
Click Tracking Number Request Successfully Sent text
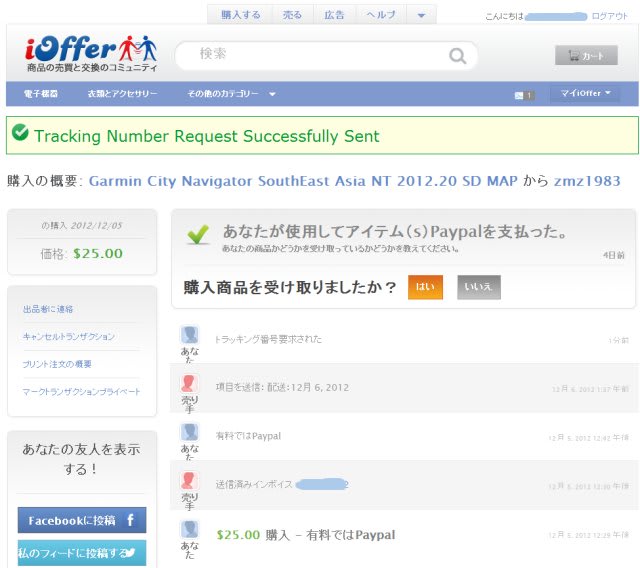(x=207, y=136)
